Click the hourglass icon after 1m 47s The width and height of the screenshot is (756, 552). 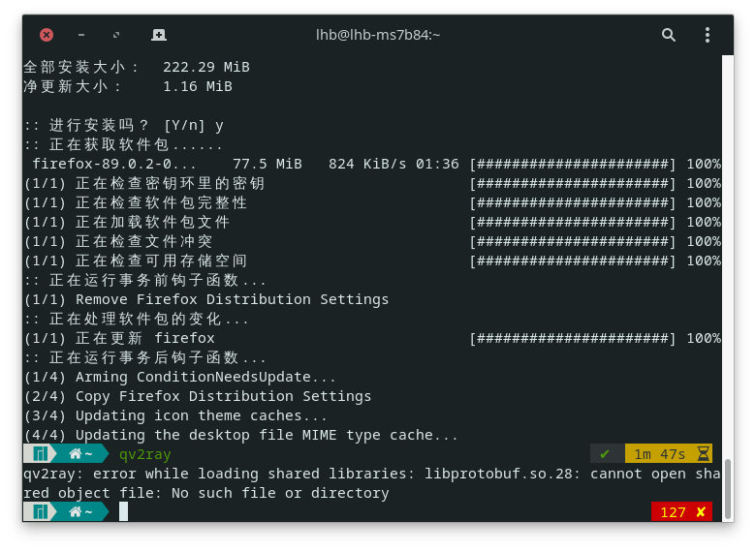click(x=703, y=454)
